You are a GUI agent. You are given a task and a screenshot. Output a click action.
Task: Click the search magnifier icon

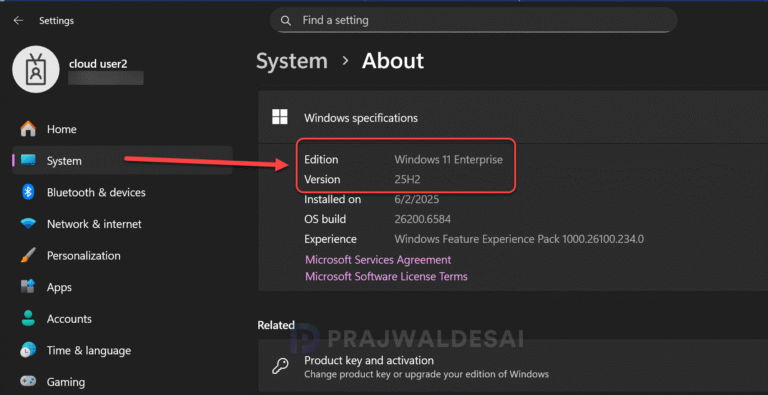tap(285, 21)
